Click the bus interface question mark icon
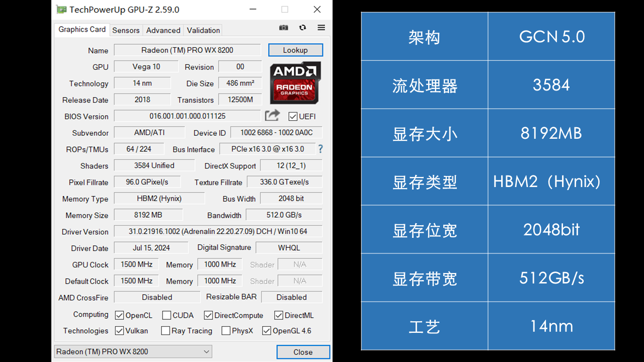This screenshot has height=362, width=644. (320, 149)
